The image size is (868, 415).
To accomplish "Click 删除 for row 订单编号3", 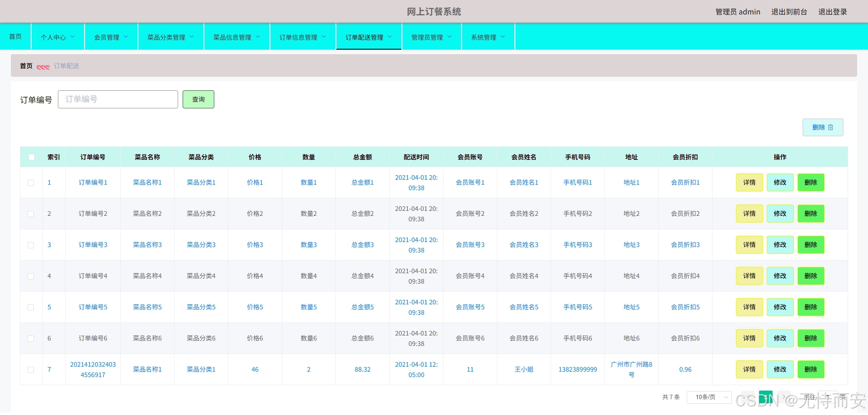I will tap(811, 245).
